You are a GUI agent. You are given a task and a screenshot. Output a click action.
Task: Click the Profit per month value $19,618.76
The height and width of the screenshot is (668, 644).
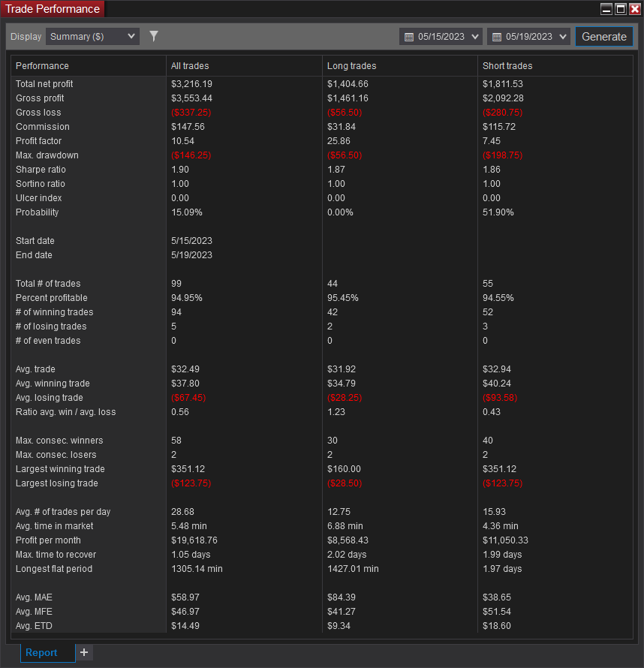click(x=194, y=540)
